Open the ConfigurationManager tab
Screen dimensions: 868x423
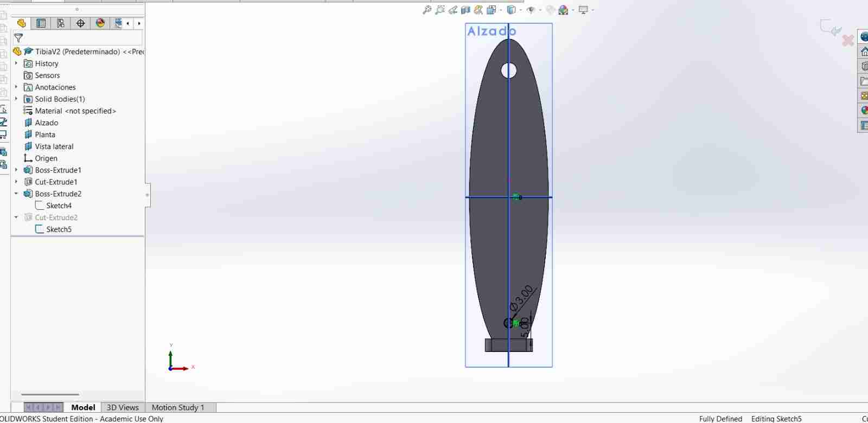pyautogui.click(x=61, y=23)
